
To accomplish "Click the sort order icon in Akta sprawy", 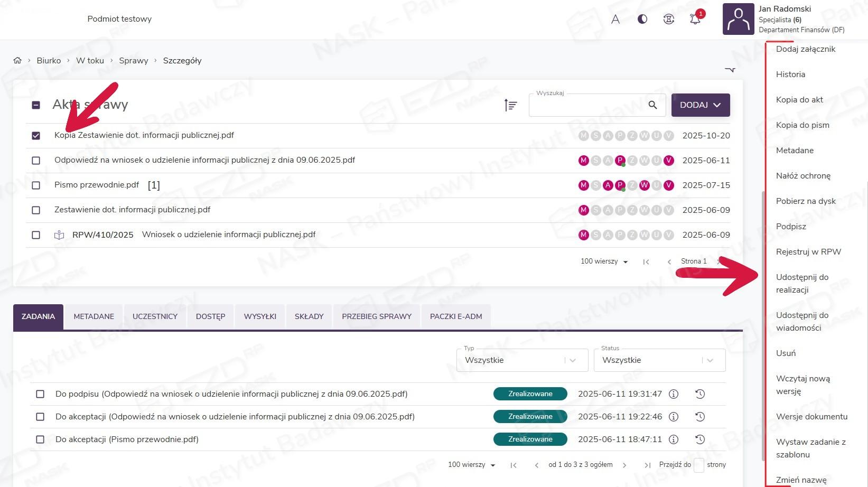I will click(x=510, y=105).
